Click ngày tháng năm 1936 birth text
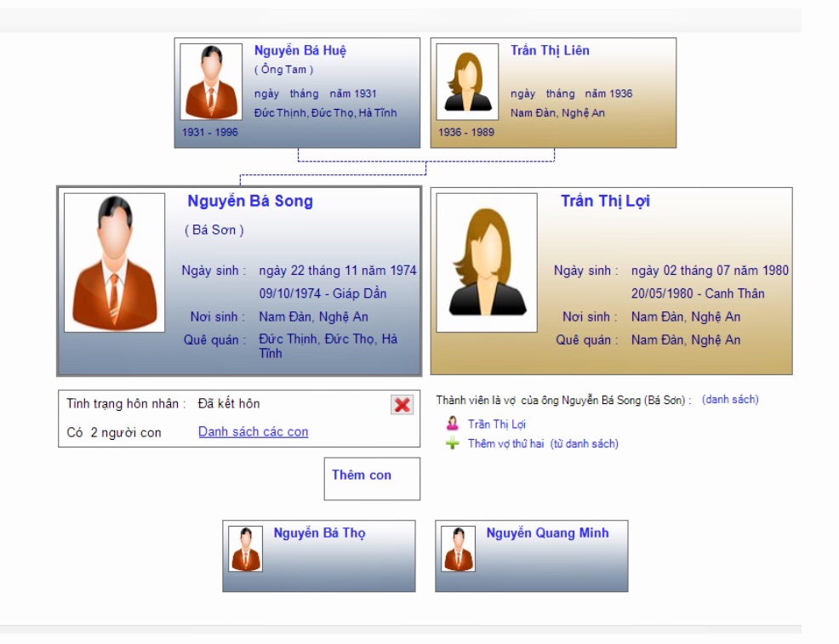The image size is (839, 644). [x=572, y=94]
